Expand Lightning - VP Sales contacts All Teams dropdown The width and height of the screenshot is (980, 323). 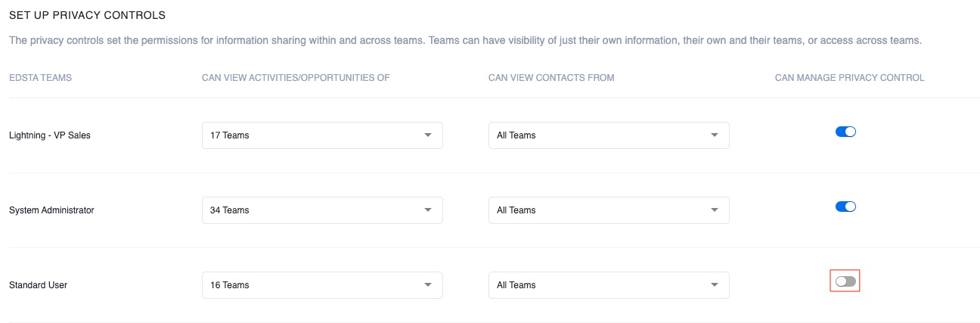click(608, 135)
